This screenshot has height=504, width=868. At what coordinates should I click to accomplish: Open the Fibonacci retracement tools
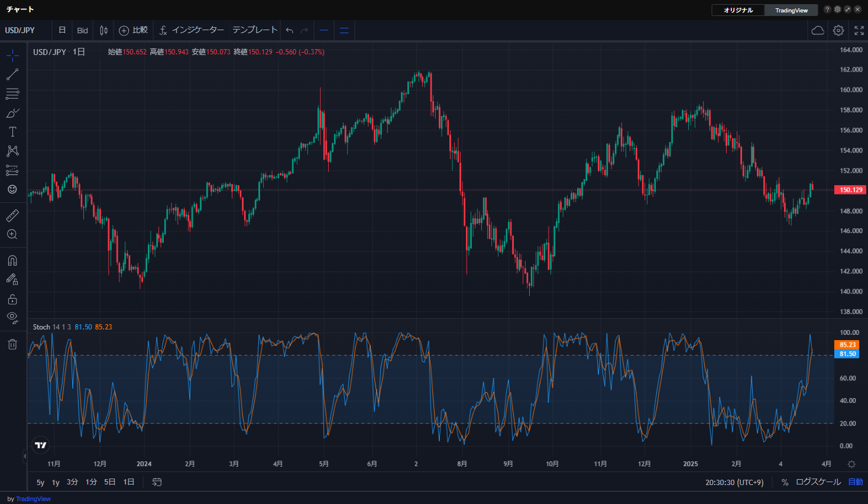[12, 93]
